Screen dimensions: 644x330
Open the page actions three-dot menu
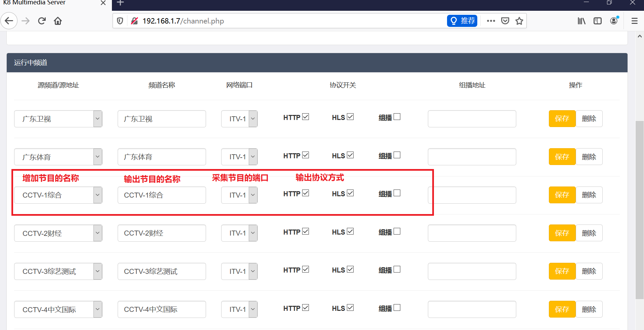(x=491, y=21)
